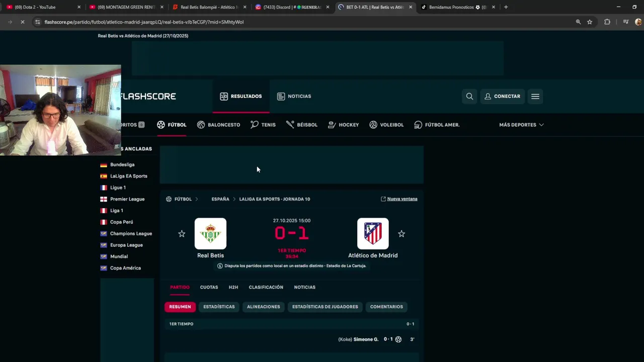
Task: Open the Resultados tab
Action: 241,96
